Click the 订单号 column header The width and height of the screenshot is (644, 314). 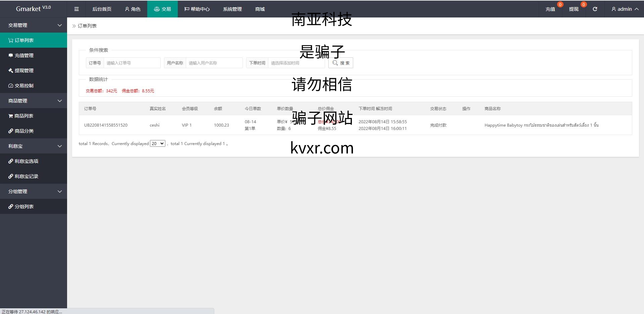pyautogui.click(x=90, y=108)
